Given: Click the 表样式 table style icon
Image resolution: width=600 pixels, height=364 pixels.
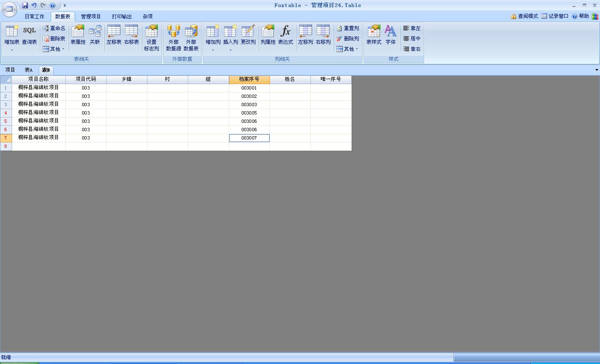Looking at the screenshot, I should 374,35.
